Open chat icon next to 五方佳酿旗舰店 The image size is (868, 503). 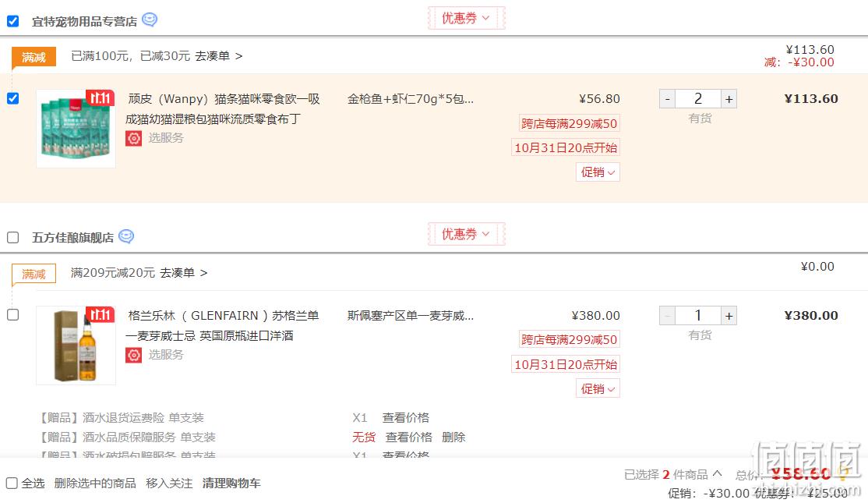[126, 236]
